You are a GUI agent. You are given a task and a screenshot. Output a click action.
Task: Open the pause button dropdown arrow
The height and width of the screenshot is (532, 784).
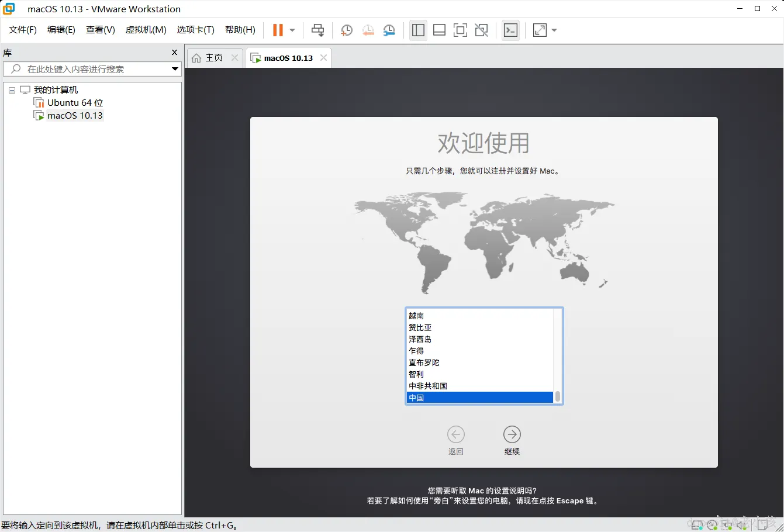(291, 30)
